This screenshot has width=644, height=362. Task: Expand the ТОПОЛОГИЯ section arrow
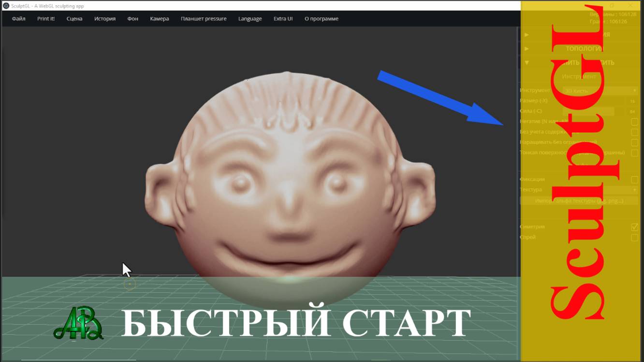coord(527,49)
